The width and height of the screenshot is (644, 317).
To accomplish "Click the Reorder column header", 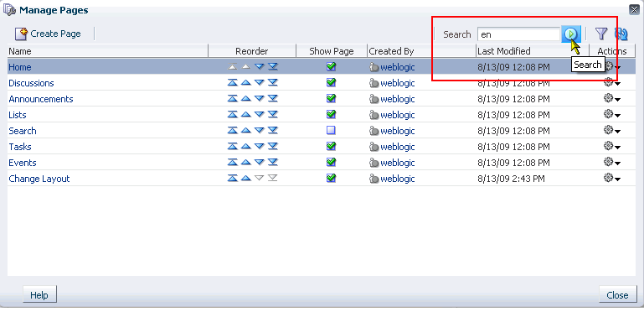I will [252, 51].
